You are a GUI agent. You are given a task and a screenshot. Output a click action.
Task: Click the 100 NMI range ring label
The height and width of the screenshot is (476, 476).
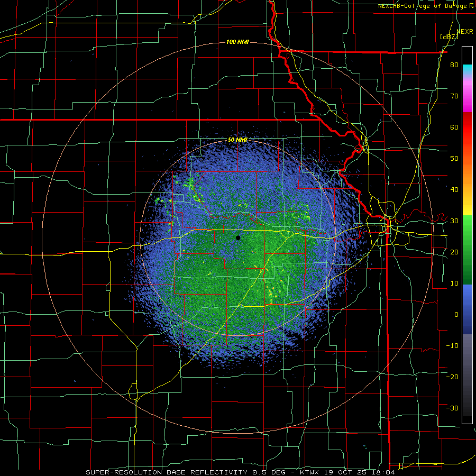tap(237, 42)
